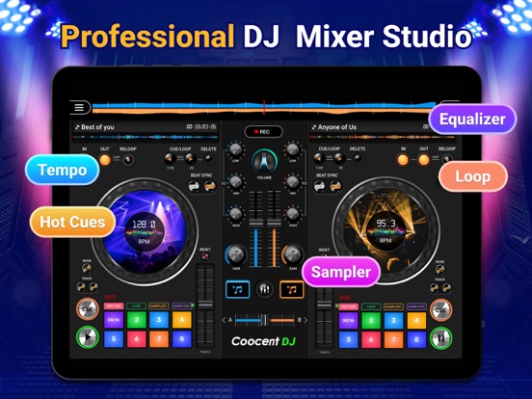Image resolution: width=532 pixels, height=399 pixels.
Task: Click the 'Best of you' track waveform
Action: pos(145,137)
